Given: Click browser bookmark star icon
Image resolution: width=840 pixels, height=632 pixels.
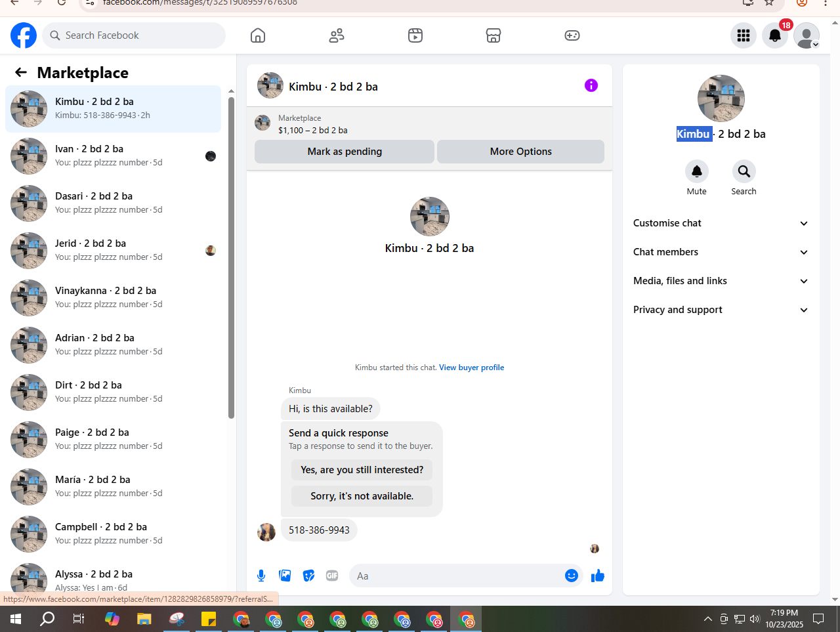Looking at the screenshot, I should point(769,3).
